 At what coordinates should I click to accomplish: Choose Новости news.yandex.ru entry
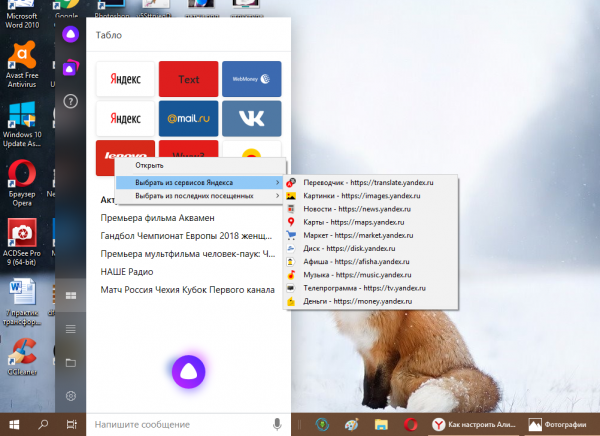pyautogui.click(x=370, y=209)
